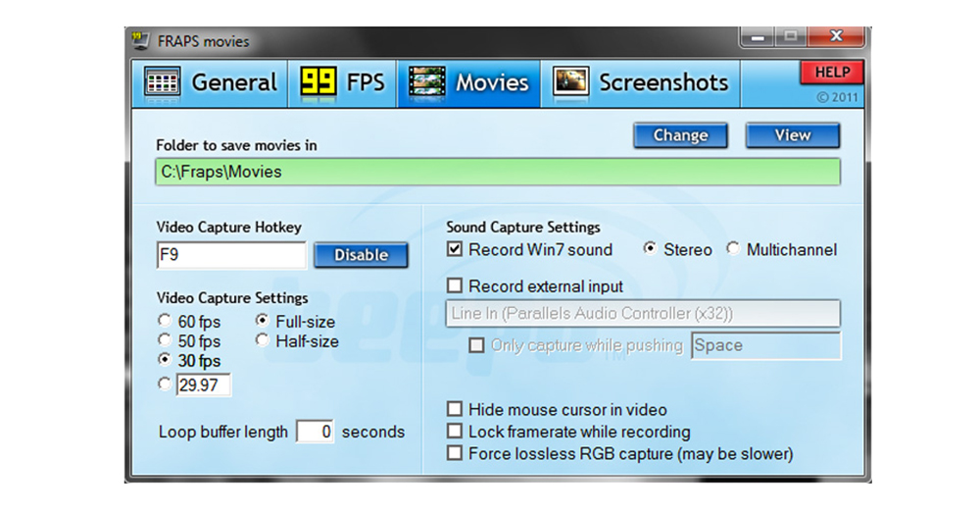Click the yellow 99 FPS counter icon
Image resolution: width=980 pixels, height=514 pixels.
pyautogui.click(x=318, y=82)
